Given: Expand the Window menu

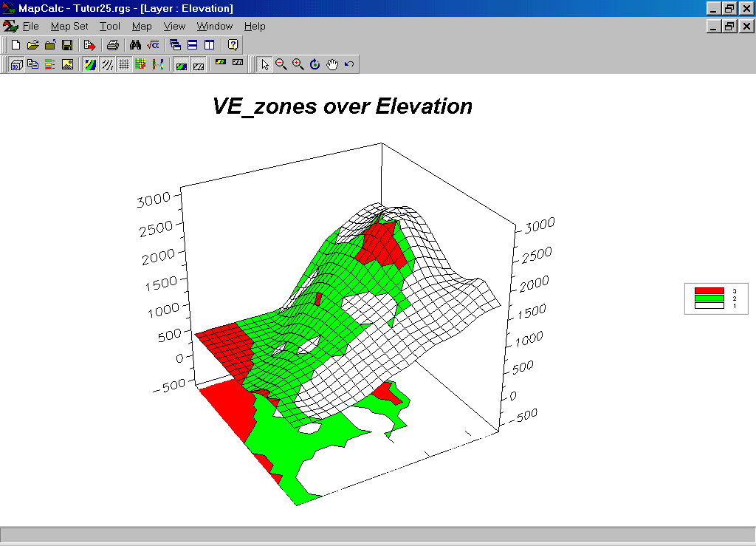Looking at the screenshot, I should (214, 27).
